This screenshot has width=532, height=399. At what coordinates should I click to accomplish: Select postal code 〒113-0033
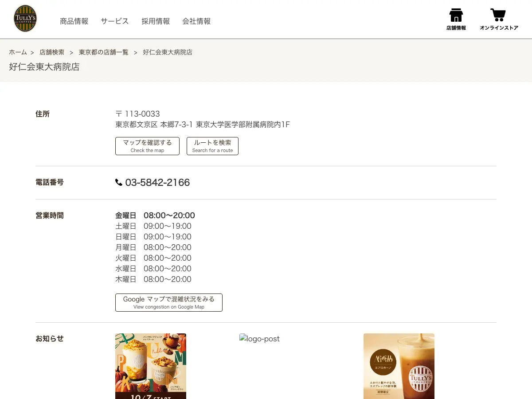point(137,114)
